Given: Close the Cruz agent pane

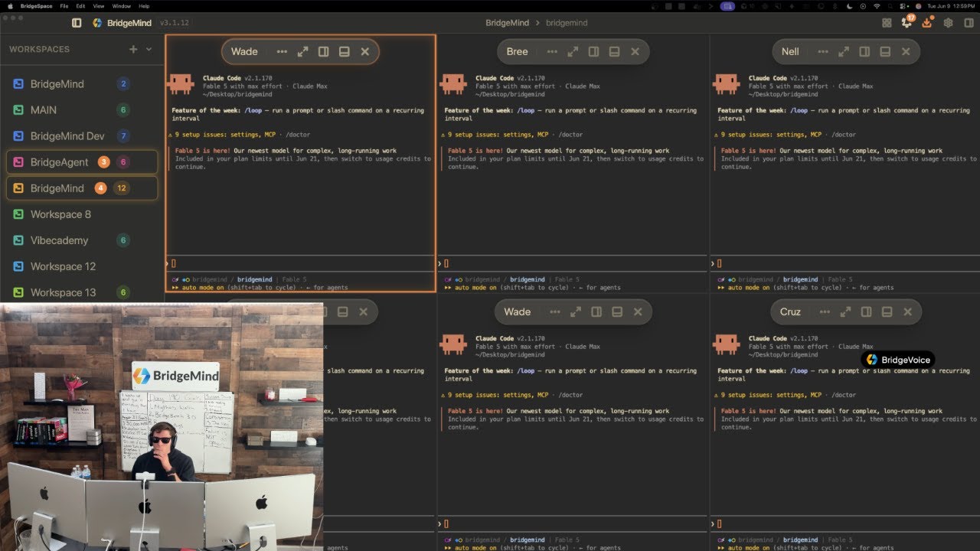Looking at the screenshot, I should (x=907, y=311).
